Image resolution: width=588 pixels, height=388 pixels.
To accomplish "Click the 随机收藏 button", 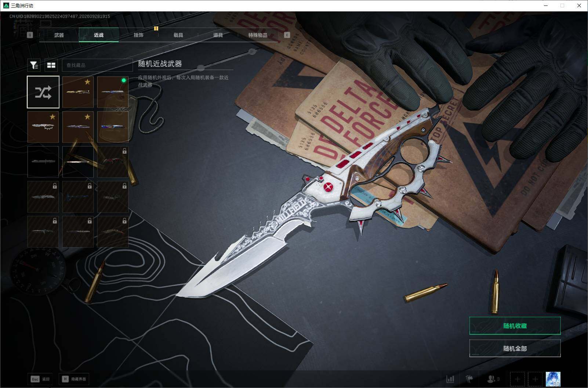I will (x=515, y=326).
